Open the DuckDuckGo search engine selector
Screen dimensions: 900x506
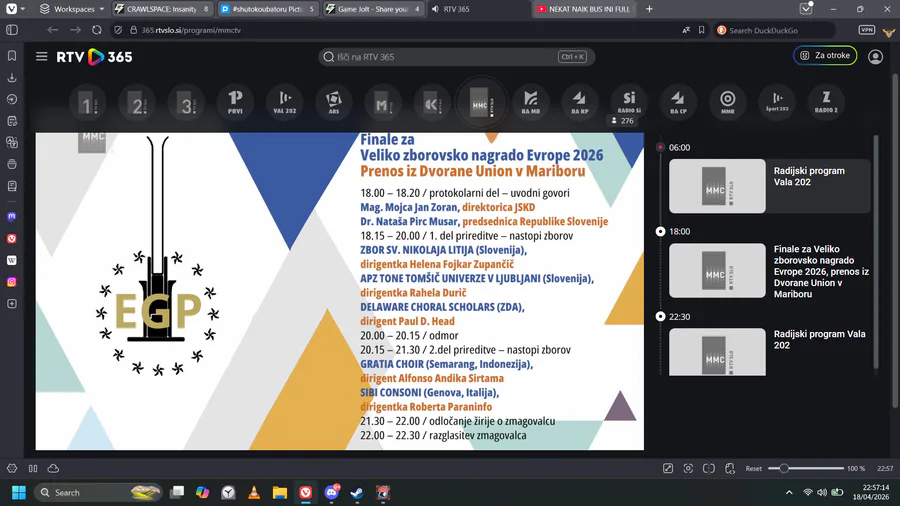tap(721, 30)
